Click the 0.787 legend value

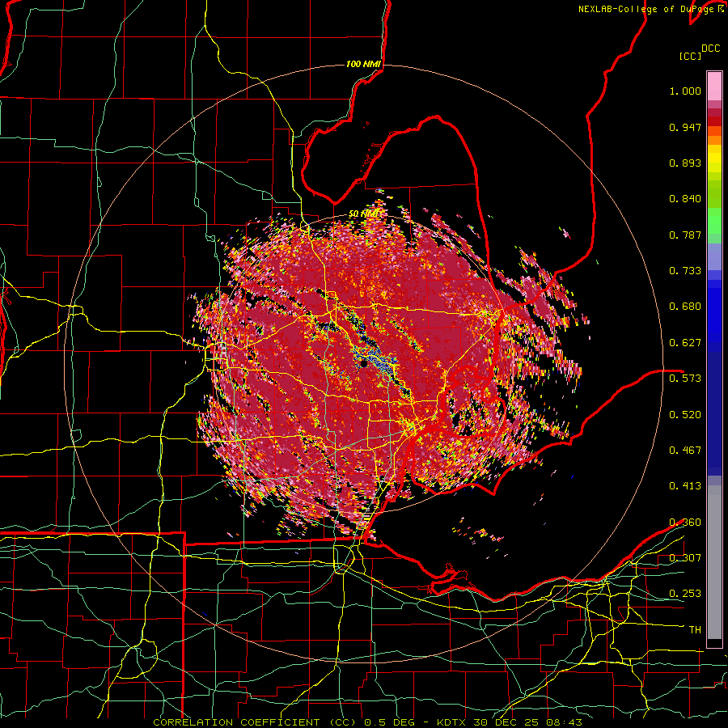(x=685, y=235)
